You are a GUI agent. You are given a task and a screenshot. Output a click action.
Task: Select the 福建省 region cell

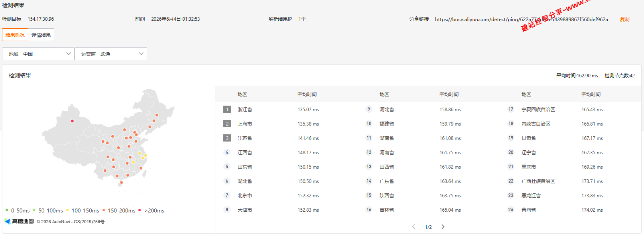point(387,124)
